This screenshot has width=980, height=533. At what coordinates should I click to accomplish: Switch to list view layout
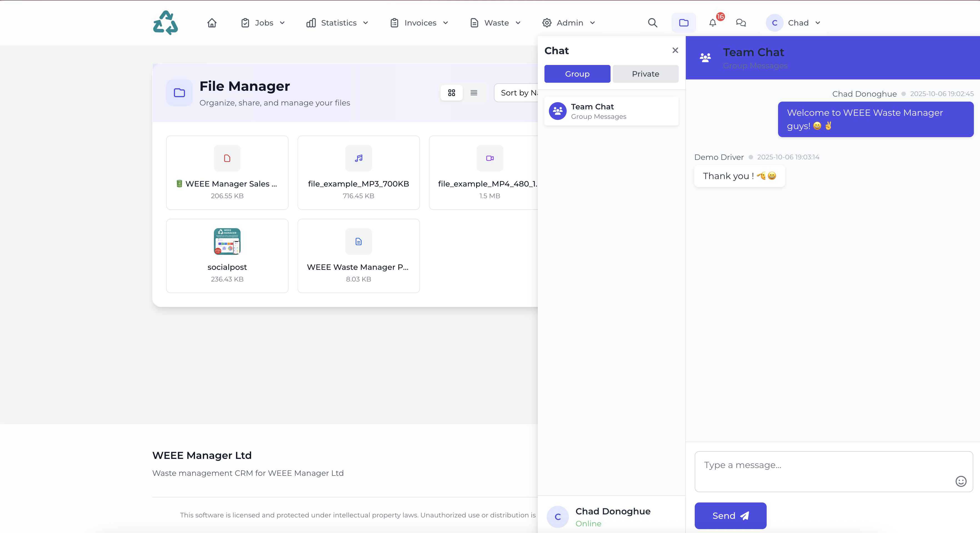coord(474,93)
